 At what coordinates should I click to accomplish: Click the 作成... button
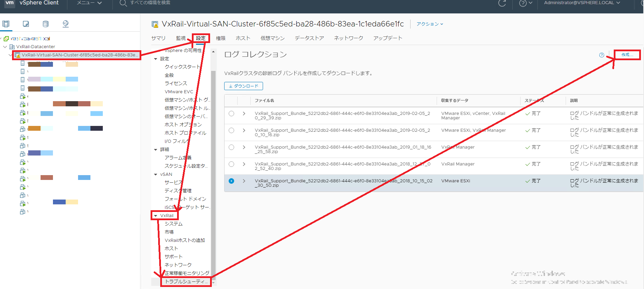pyautogui.click(x=627, y=55)
